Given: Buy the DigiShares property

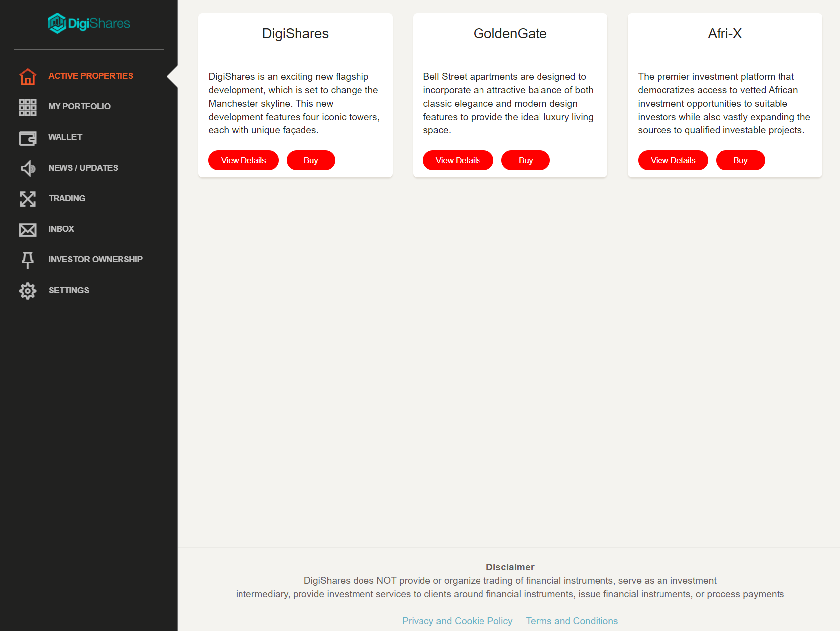Looking at the screenshot, I should click(x=311, y=160).
